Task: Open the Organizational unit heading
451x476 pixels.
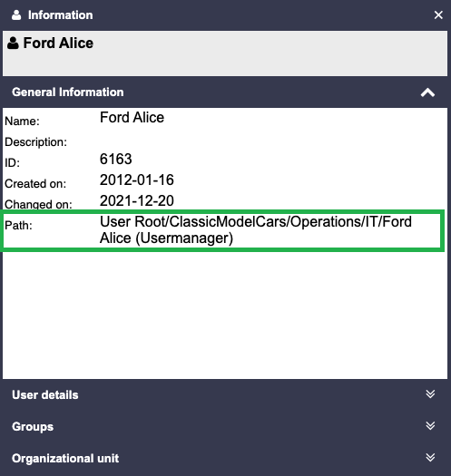Action: (65, 459)
